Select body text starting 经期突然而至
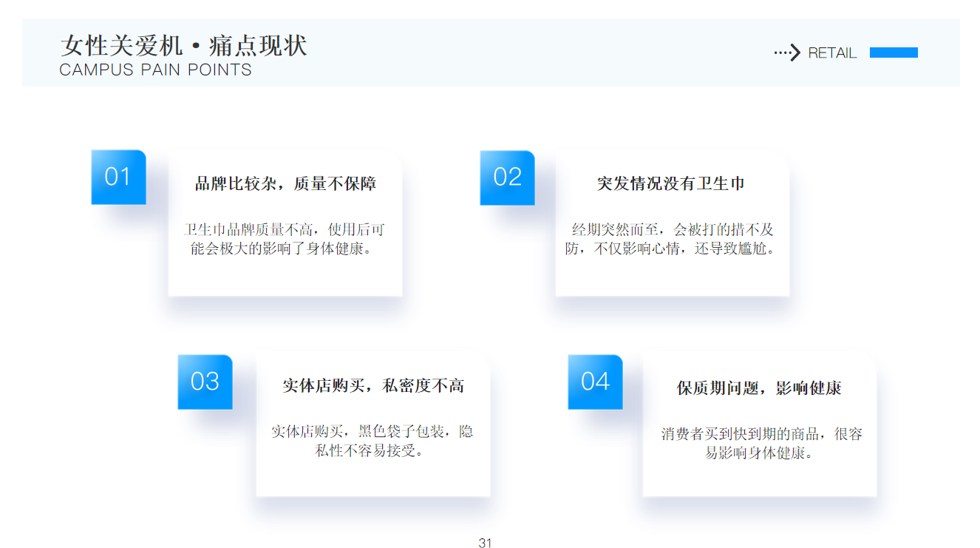The width and height of the screenshot is (980, 548). (672, 239)
